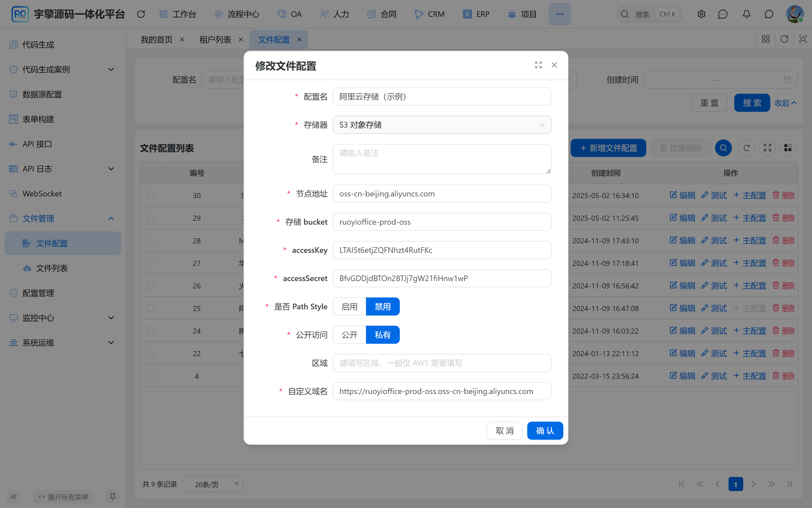
Task: Select 私有 for 公开访问
Action: (383, 335)
